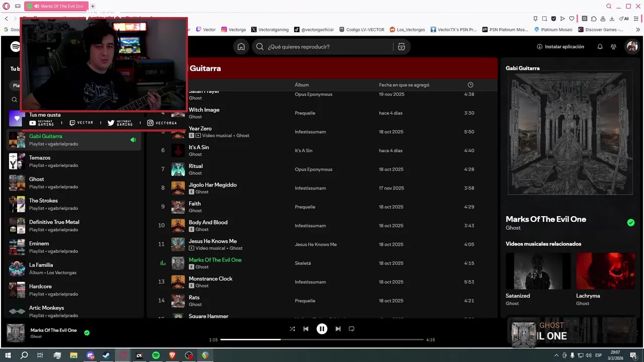Viewport: 644px width, 362px height.
Task: Open Brave browser from the taskbar
Action: point(172,355)
